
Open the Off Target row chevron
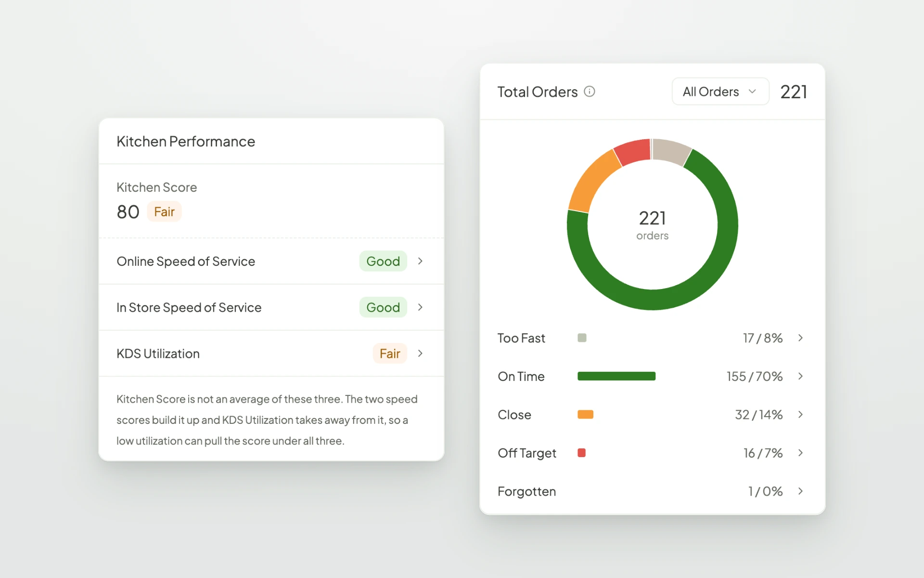800,453
